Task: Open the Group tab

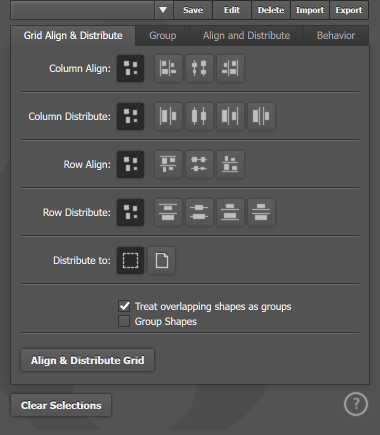Action: 163,35
